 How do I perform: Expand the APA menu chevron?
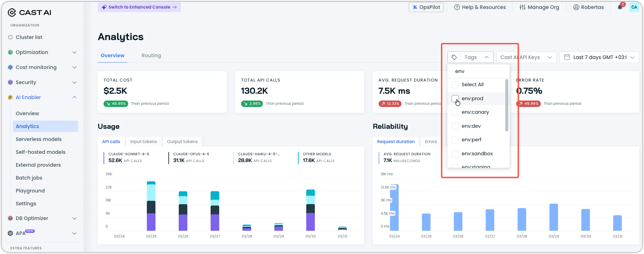[75, 233]
